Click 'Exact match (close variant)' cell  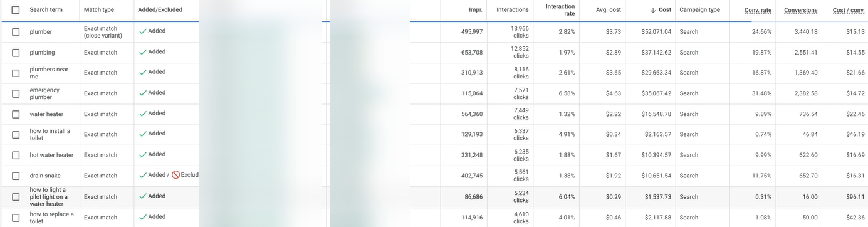(x=103, y=32)
